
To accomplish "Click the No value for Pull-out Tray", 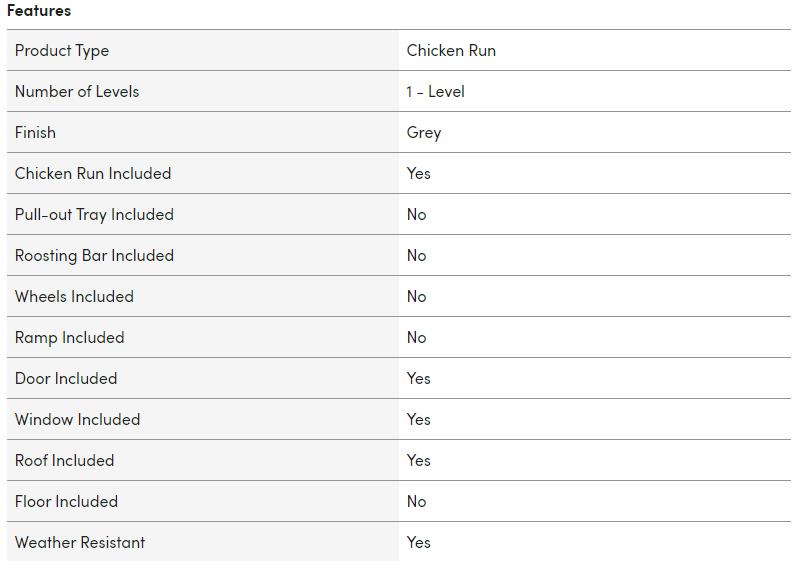I will tap(417, 215).
